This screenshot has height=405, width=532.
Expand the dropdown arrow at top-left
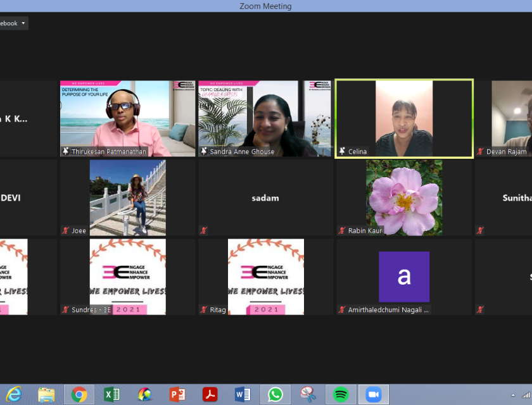point(23,23)
